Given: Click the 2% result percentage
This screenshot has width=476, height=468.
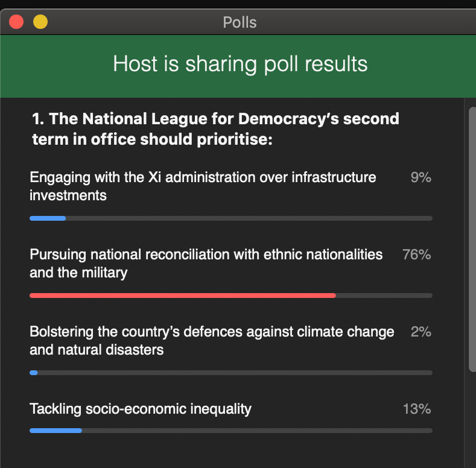Looking at the screenshot, I should pos(420,332).
